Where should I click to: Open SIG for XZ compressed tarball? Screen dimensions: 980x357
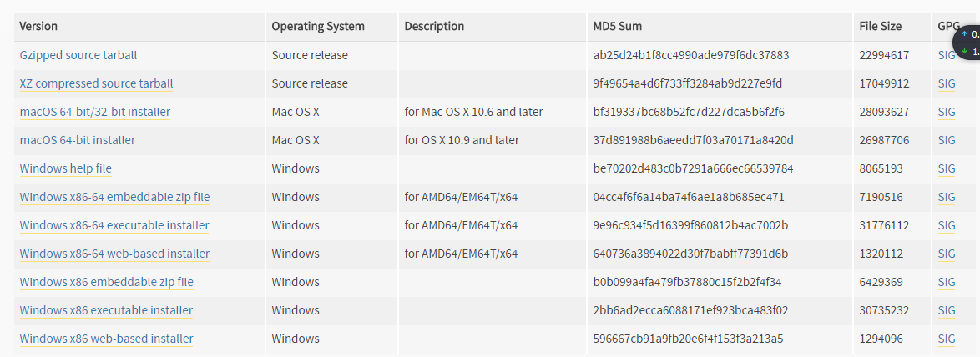946,83
